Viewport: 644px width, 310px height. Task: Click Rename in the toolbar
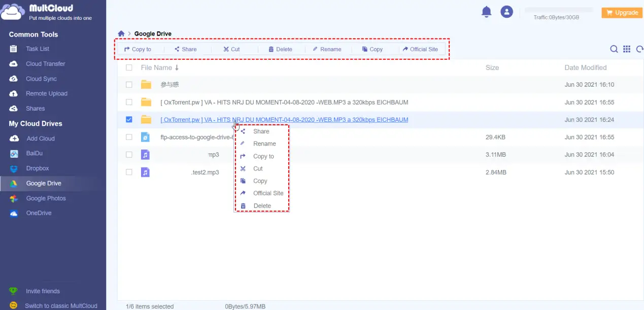[x=327, y=49]
